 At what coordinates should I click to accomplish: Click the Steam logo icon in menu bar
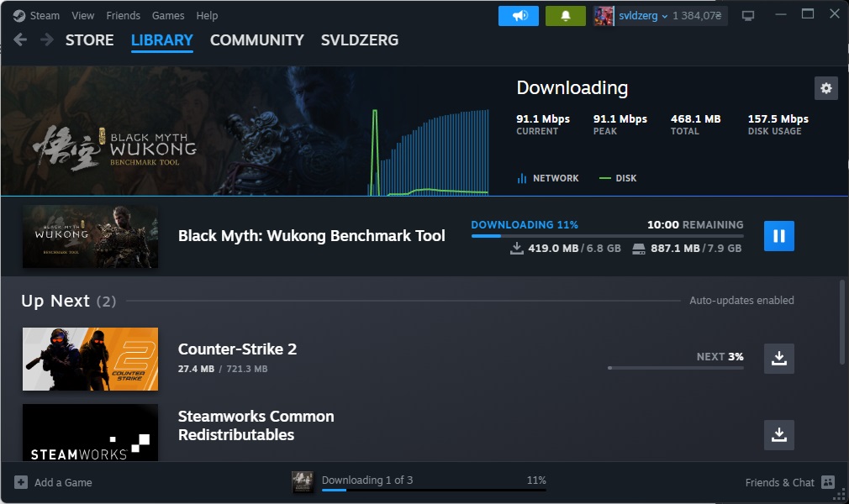[x=19, y=16]
